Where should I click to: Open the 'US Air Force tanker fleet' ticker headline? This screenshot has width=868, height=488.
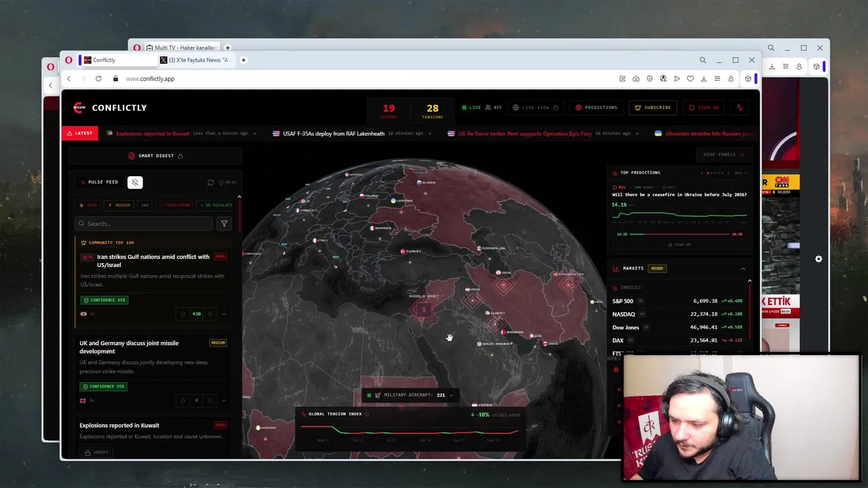(x=525, y=134)
